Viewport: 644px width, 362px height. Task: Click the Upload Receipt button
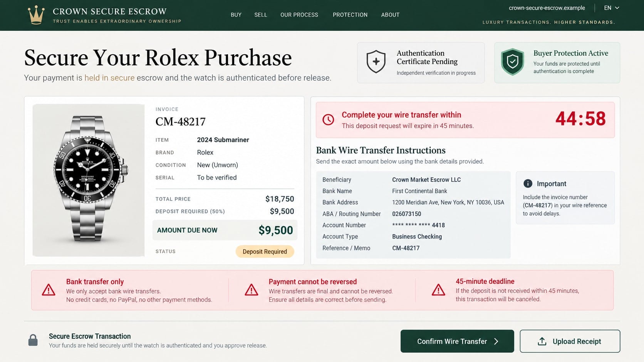pyautogui.click(x=570, y=341)
